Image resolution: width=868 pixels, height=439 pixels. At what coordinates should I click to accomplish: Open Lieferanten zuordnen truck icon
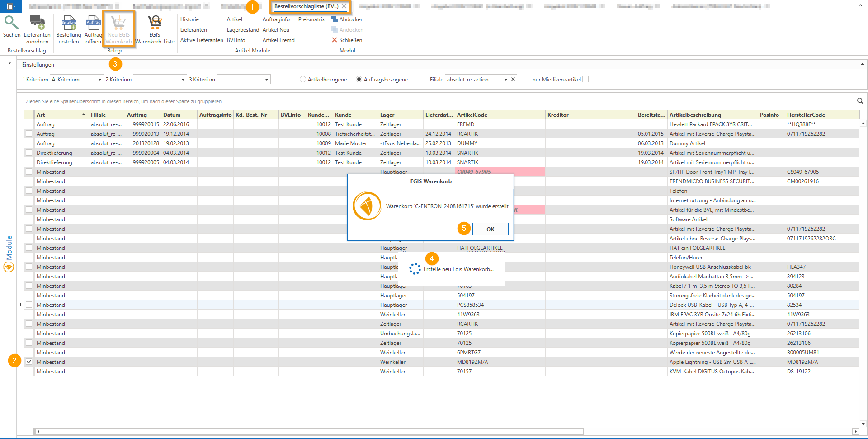coord(37,22)
